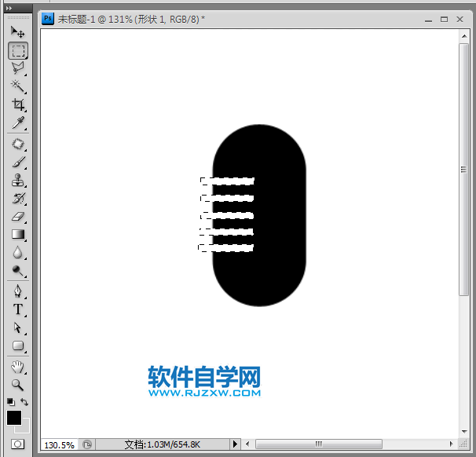Click the 130.5% zoom level field
476x457 pixels.
[x=60, y=445]
